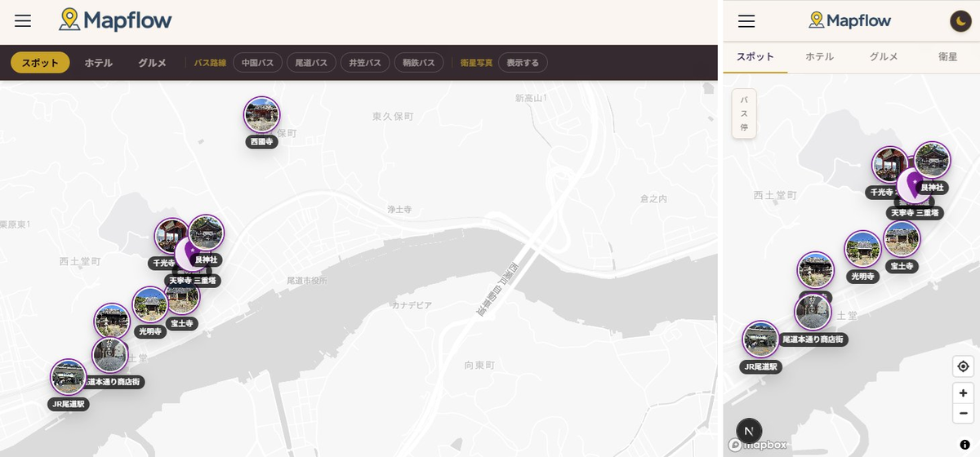Image resolution: width=980 pixels, height=457 pixels.
Task: Select the スポット pill in desktop toolbar
Action: (x=40, y=63)
